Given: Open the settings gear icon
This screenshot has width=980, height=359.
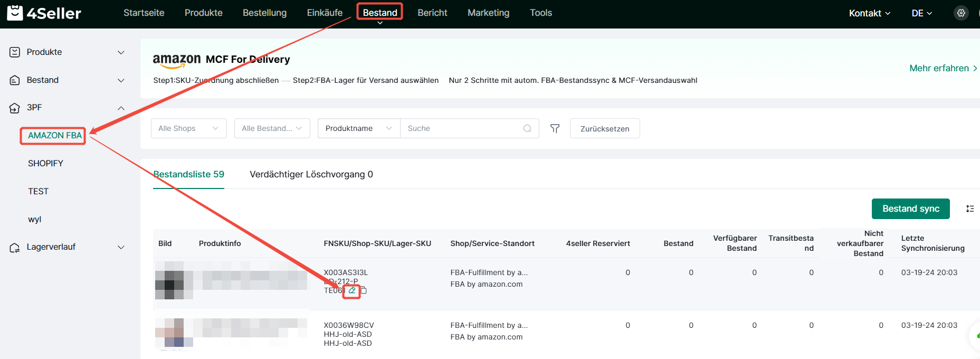Looking at the screenshot, I should click(x=961, y=13).
